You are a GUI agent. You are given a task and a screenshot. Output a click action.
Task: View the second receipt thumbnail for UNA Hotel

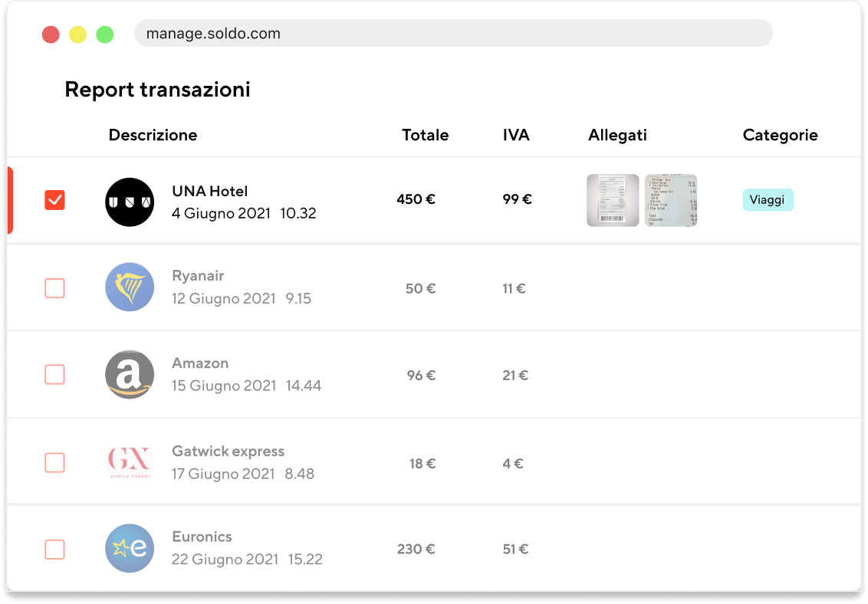tap(670, 201)
